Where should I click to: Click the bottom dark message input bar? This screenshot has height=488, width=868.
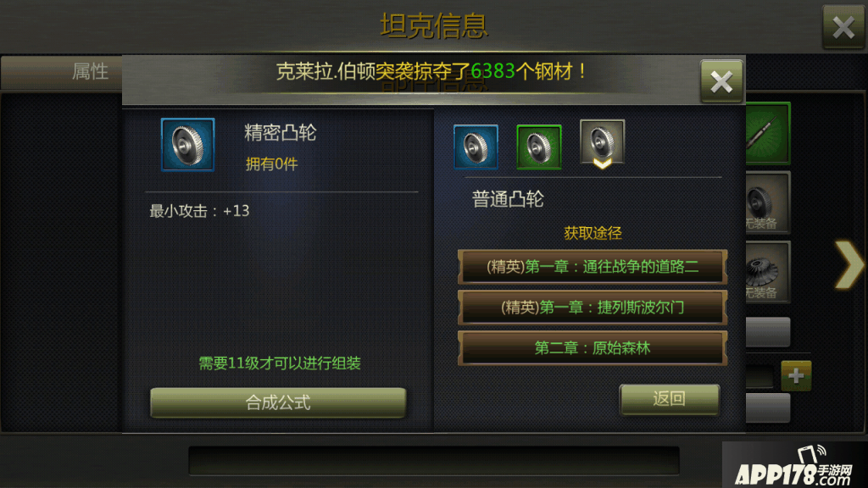pyautogui.click(x=434, y=460)
